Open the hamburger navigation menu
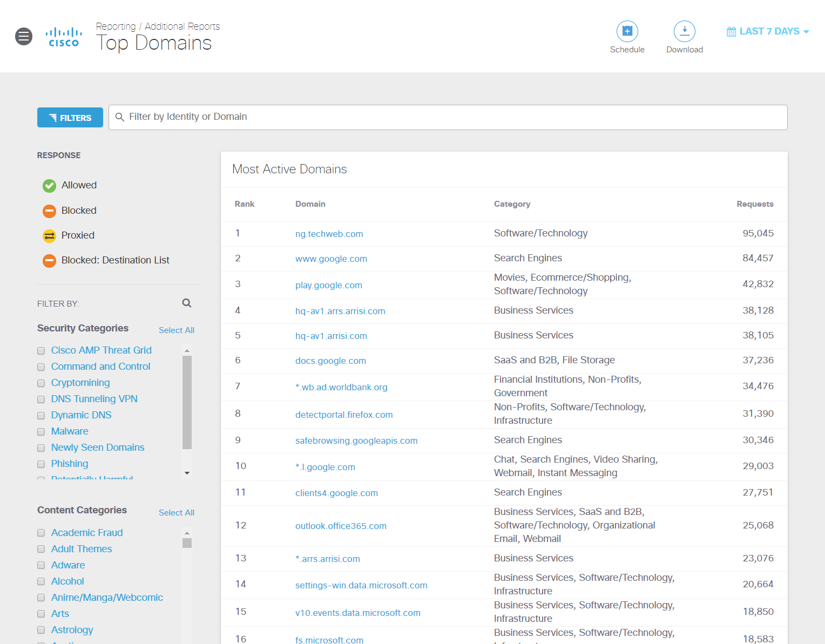Viewport: 825px width, 644px height. 23,36
